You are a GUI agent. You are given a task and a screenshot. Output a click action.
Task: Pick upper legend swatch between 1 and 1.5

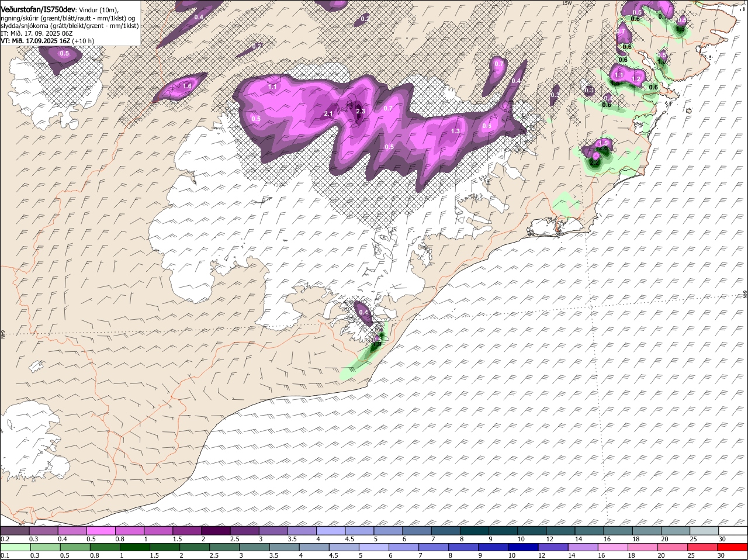pyautogui.click(x=158, y=531)
